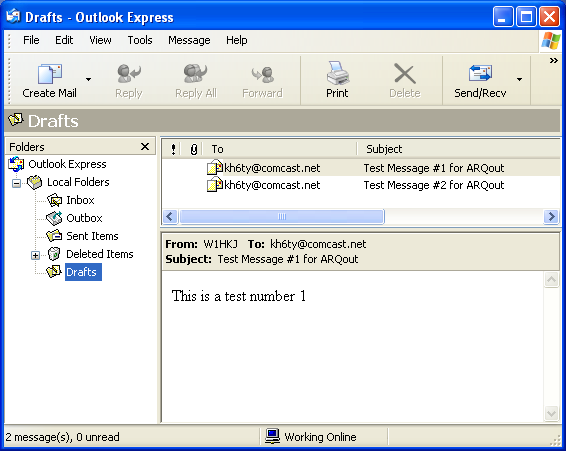Close the Folders pane

tap(145, 147)
